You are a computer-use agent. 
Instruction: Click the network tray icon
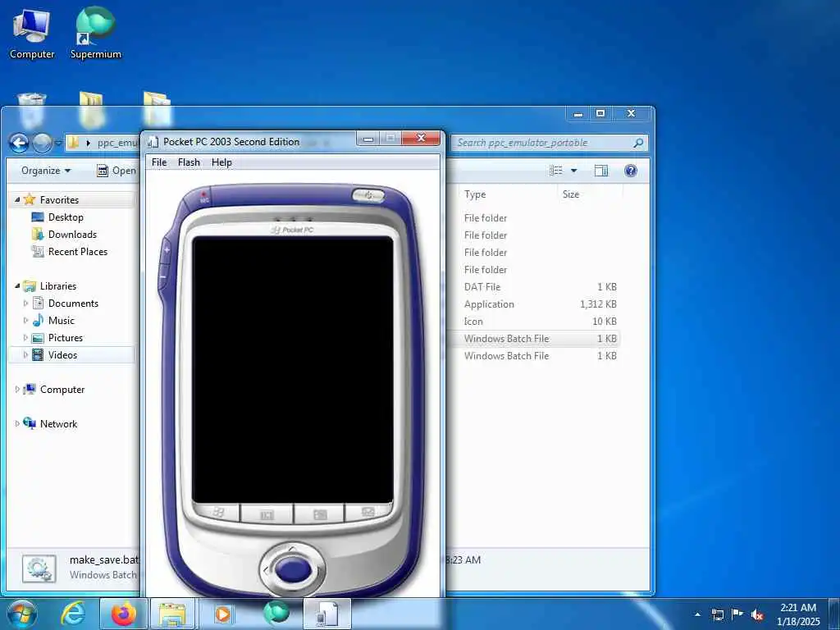point(718,614)
